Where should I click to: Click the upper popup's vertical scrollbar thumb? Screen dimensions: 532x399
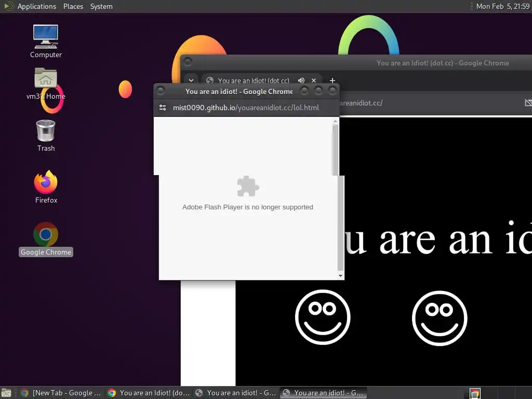(335, 149)
